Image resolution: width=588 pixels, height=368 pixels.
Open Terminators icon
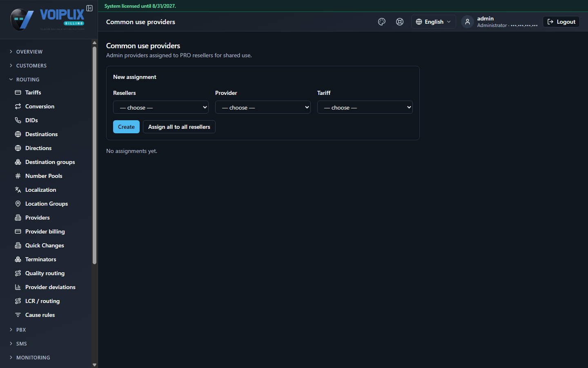[x=18, y=259]
